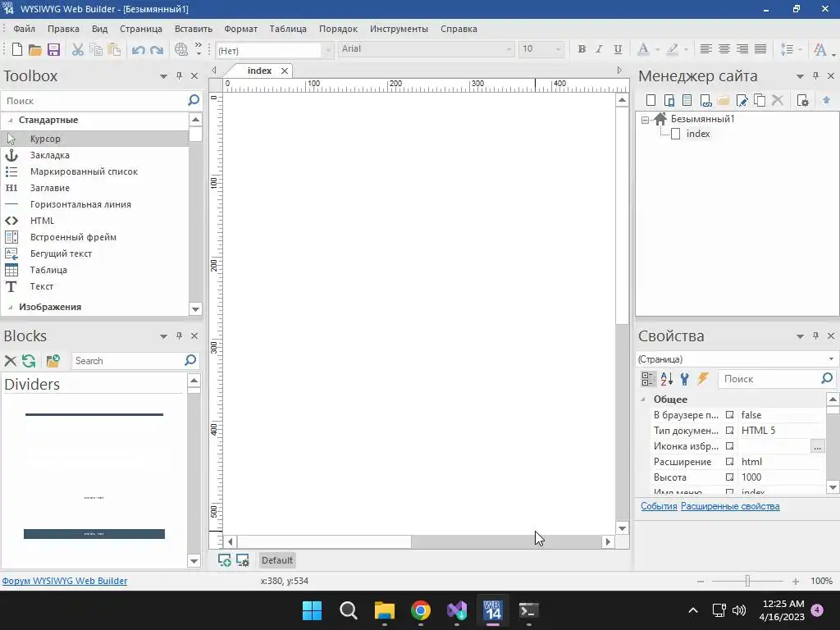Select the index document tab
Image resolution: width=840 pixels, height=630 pixels.
click(259, 71)
